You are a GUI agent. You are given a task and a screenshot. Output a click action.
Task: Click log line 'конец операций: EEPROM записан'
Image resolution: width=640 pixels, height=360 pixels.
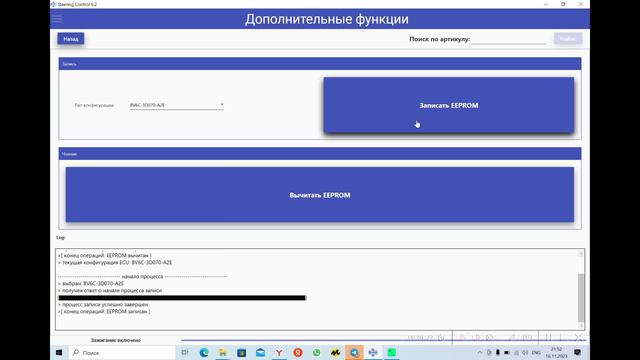(x=104, y=311)
